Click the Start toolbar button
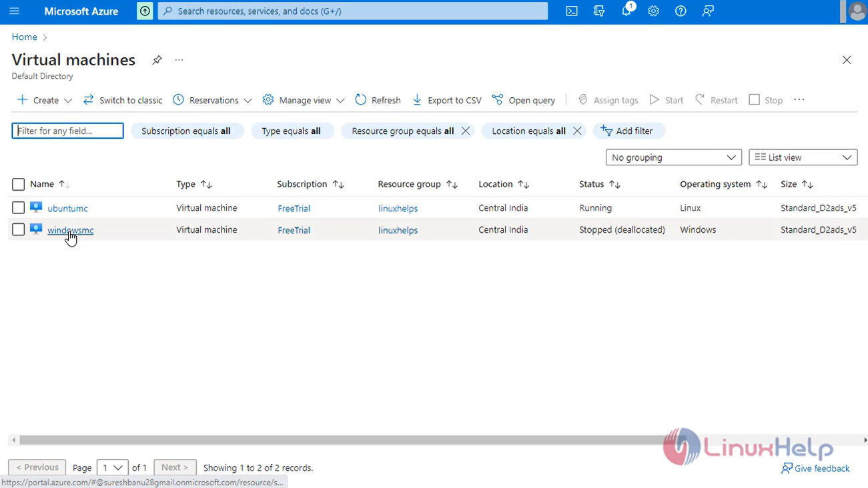Viewport: 868px width, 488px height. coord(667,100)
